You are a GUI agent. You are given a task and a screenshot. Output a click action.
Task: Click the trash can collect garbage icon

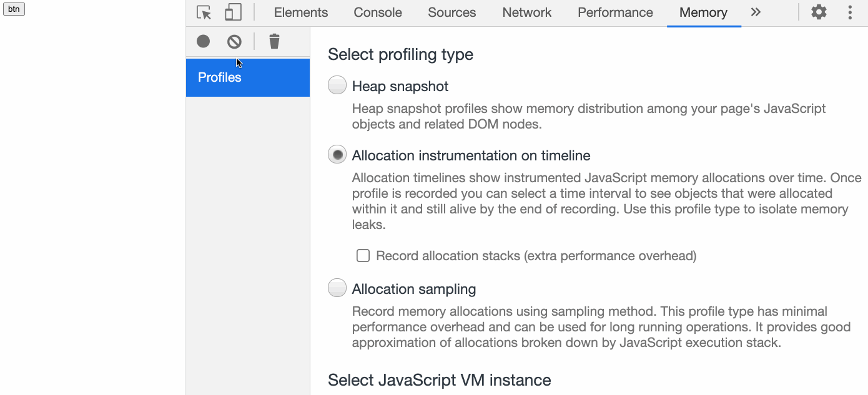[x=274, y=41]
